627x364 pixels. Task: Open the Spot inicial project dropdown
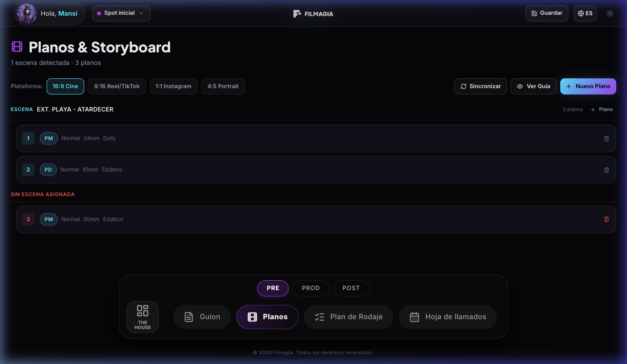[x=121, y=13]
